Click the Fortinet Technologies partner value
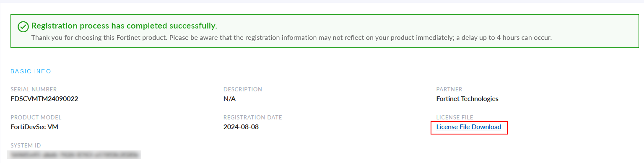The image size is (644, 163). point(467,99)
